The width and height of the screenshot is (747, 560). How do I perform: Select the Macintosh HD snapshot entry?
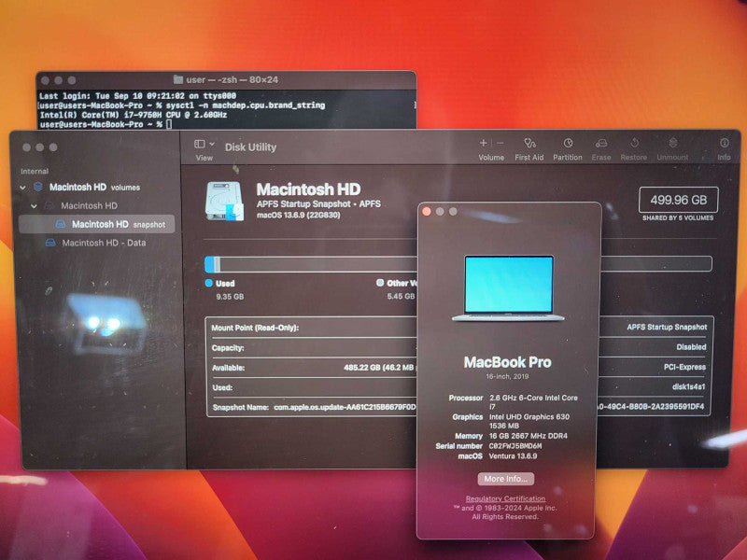click(97, 224)
